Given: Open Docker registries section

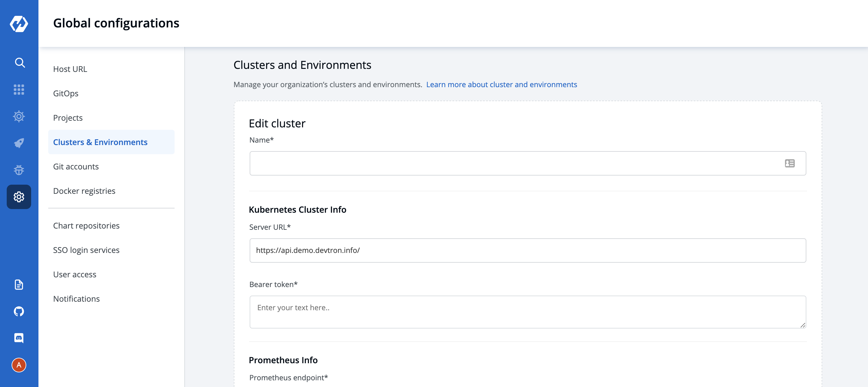Looking at the screenshot, I should point(84,191).
